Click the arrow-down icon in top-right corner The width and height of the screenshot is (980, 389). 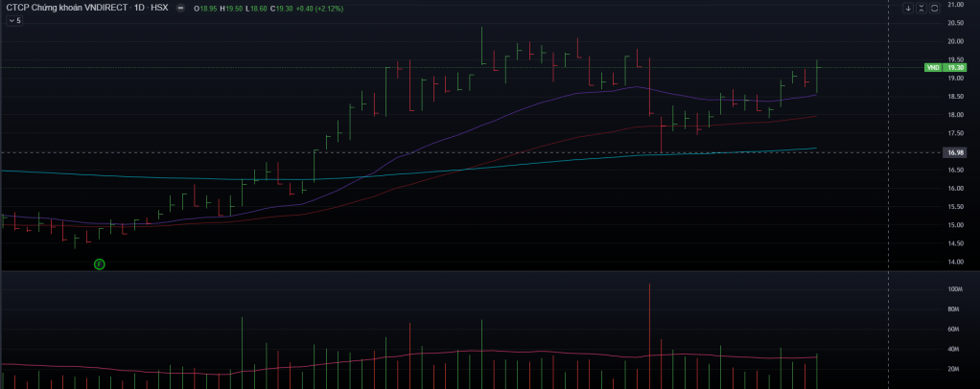point(908,9)
